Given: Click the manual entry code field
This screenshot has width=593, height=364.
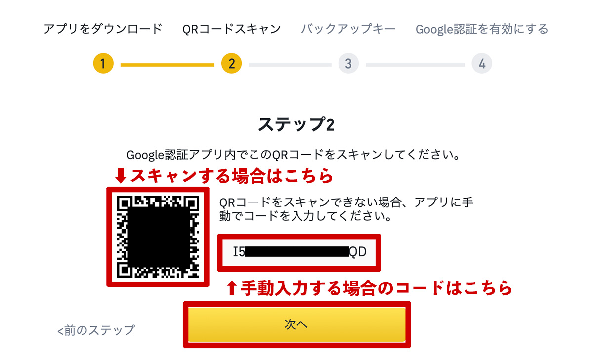Looking at the screenshot, I should click(299, 252).
